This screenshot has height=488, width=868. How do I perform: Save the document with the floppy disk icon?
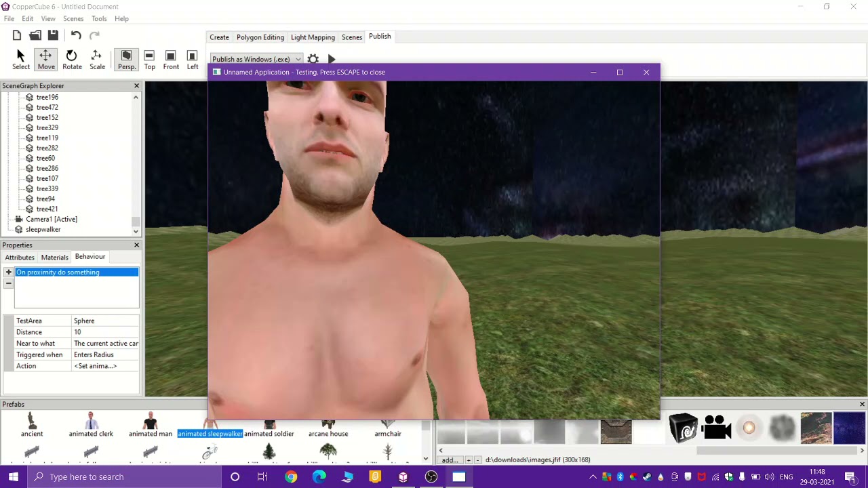53,35
